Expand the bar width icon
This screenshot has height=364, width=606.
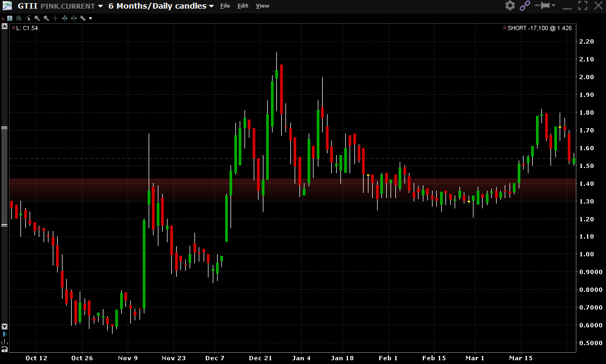click(65, 18)
